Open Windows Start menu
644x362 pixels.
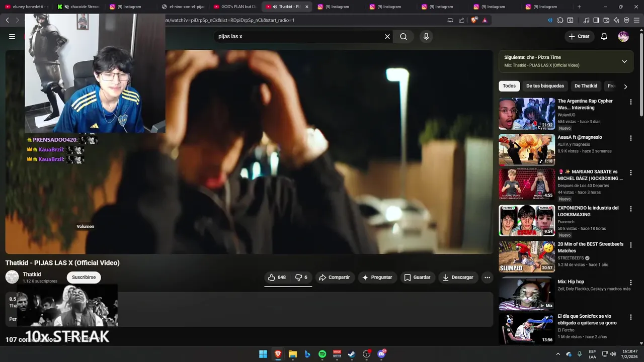263,354
